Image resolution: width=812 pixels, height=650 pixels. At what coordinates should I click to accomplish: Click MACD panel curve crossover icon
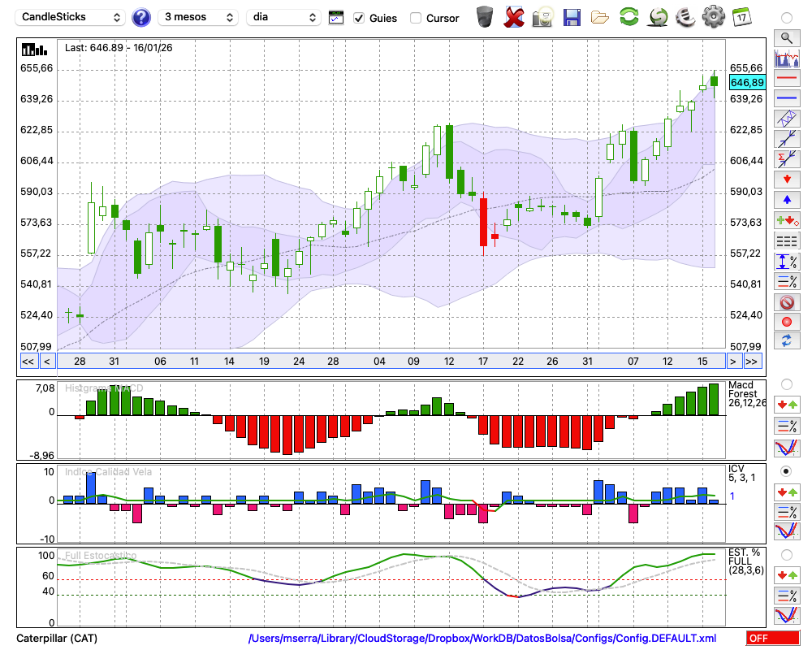click(787, 448)
